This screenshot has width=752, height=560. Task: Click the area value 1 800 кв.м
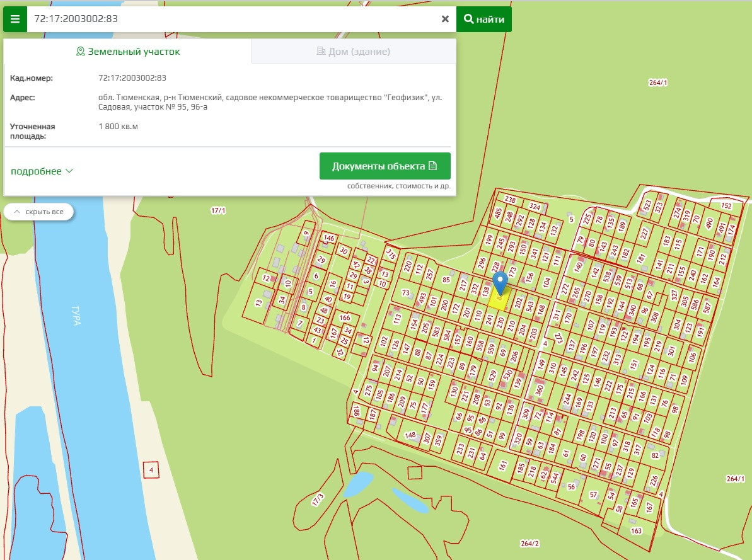pyautogui.click(x=118, y=127)
